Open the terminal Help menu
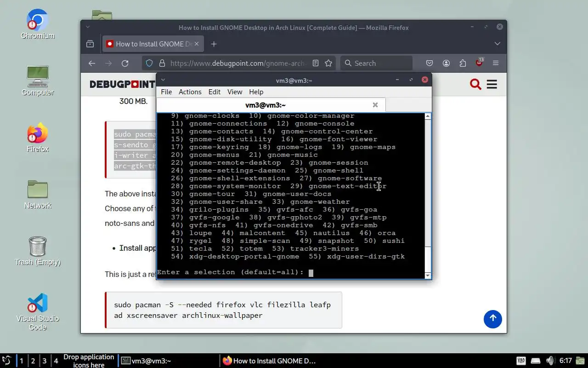This screenshot has height=368, width=588. pyautogui.click(x=256, y=92)
